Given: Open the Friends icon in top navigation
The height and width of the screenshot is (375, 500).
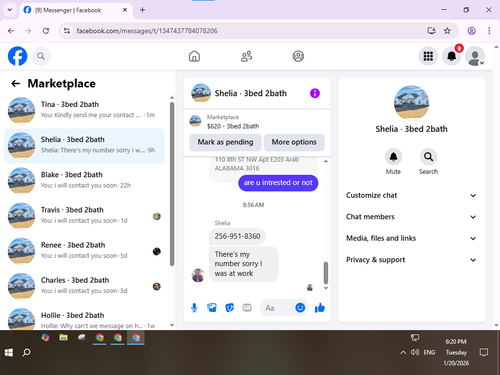Looking at the screenshot, I should click(x=246, y=56).
